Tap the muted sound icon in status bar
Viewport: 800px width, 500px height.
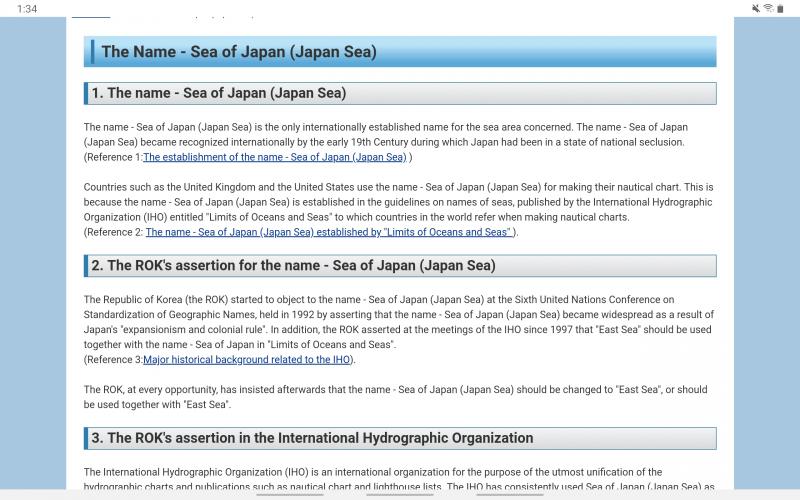pos(756,8)
